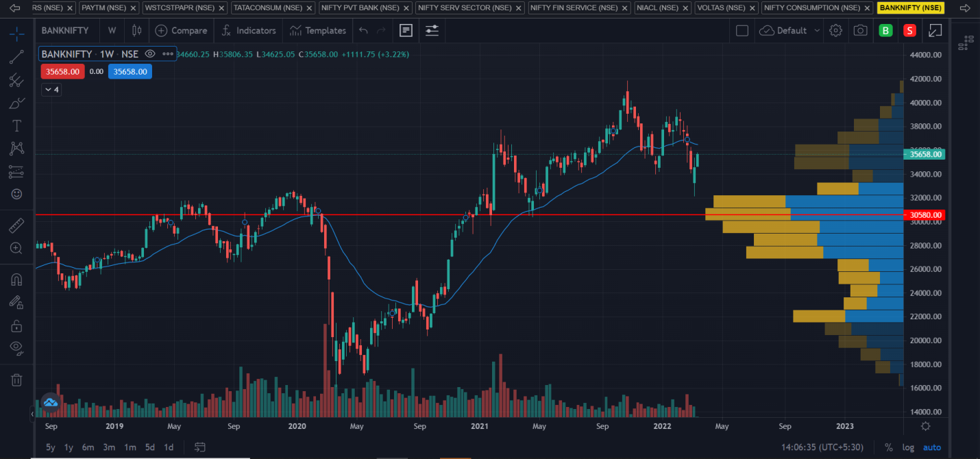980x459 pixels.
Task: Toggle auto scale mode
Action: [x=932, y=447]
